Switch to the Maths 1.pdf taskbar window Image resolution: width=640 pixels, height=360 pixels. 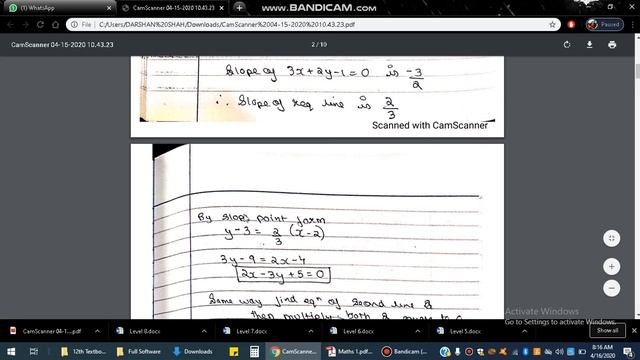click(x=349, y=351)
